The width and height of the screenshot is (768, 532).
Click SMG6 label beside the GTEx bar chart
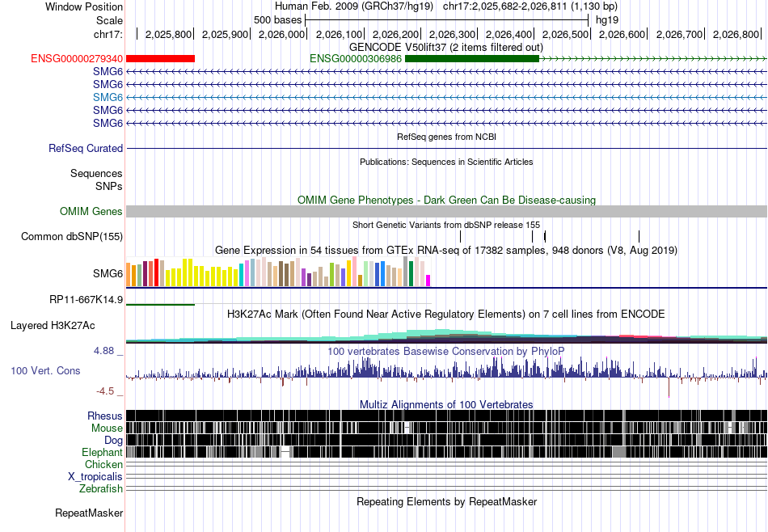coord(108,274)
